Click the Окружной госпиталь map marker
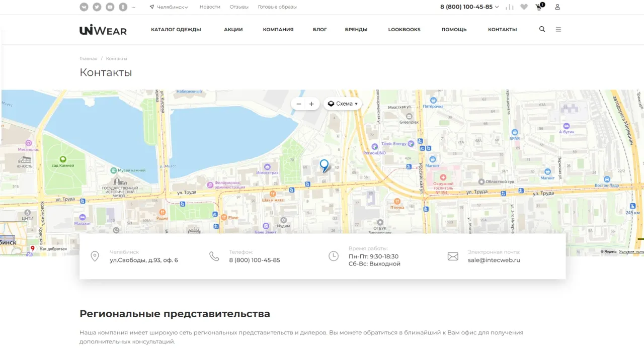The image size is (644, 362). [443, 184]
